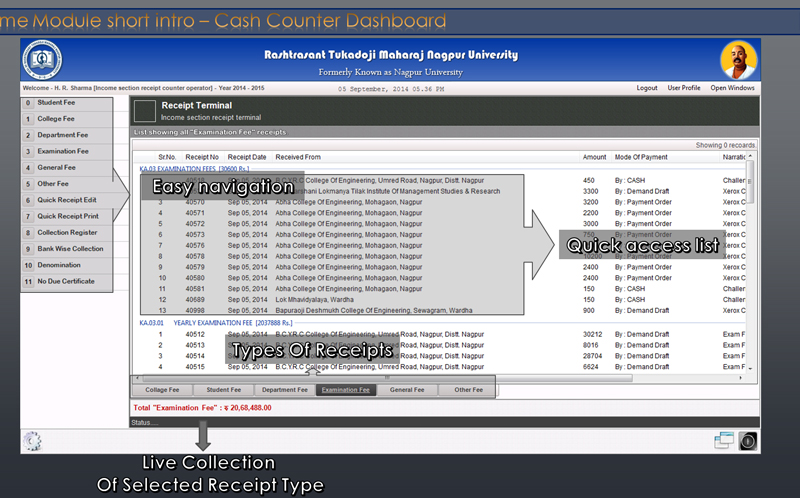The width and height of the screenshot is (800, 498).
Task: Click the Receipt Terminal square icon
Action: pos(145,111)
